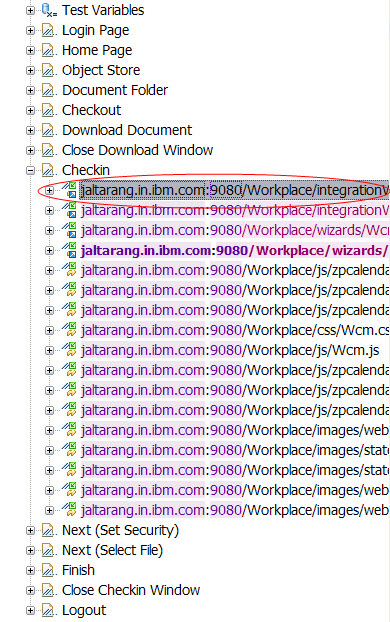Select the Close Download Window label
The height and width of the screenshot is (622, 390).
[x=138, y=150]
